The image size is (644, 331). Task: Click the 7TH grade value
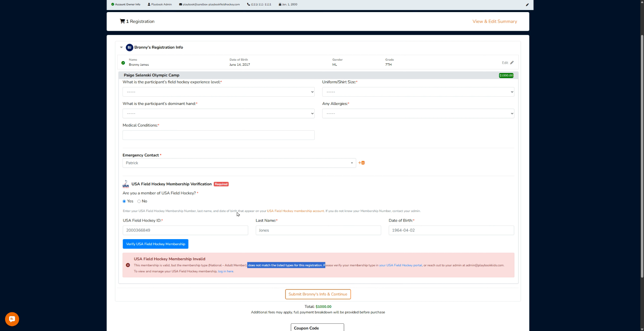(x=388, y=65)
